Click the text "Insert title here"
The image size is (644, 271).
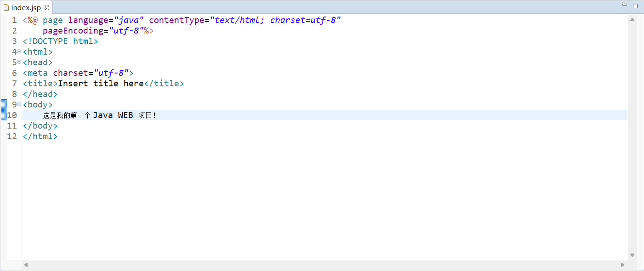pyautogui.click(x=101, y=84)
